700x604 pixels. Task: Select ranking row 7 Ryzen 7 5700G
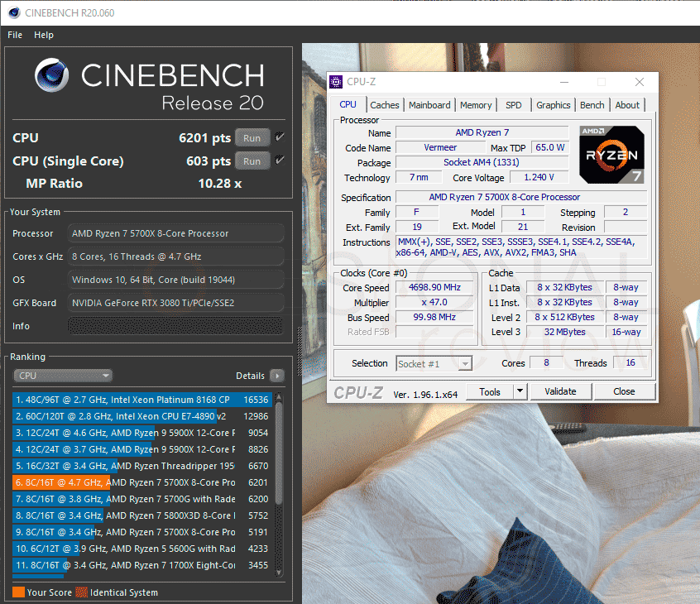[x=142, y=499]
